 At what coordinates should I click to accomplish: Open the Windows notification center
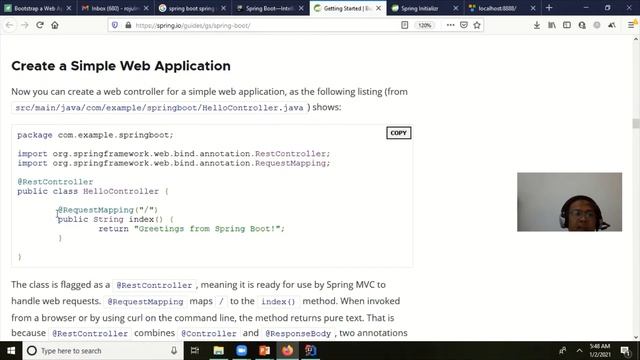(625, 351)
